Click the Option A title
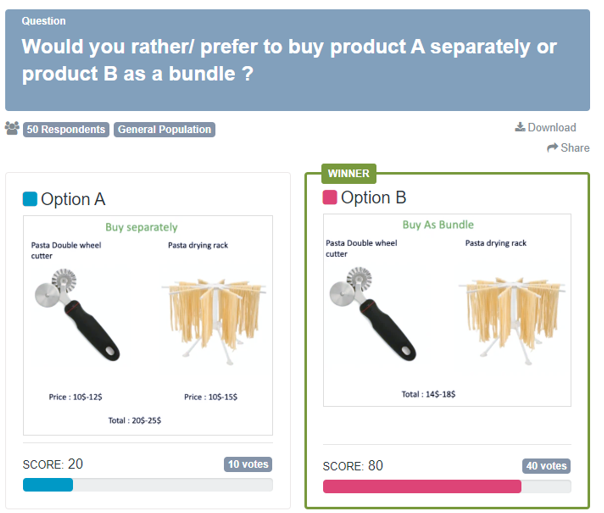The height and width of the screenshot is (513, 604). pyautogui.click(x=73, y=199)
